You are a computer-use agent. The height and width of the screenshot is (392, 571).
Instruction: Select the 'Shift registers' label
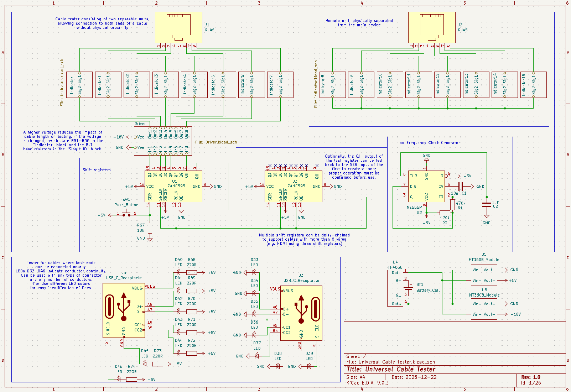(x=97, y=170)
